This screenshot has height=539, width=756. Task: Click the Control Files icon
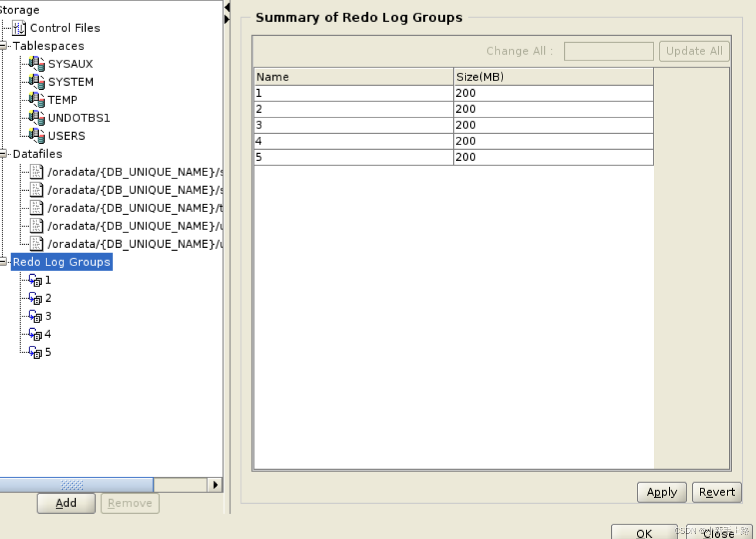click(x=19, y=27)
